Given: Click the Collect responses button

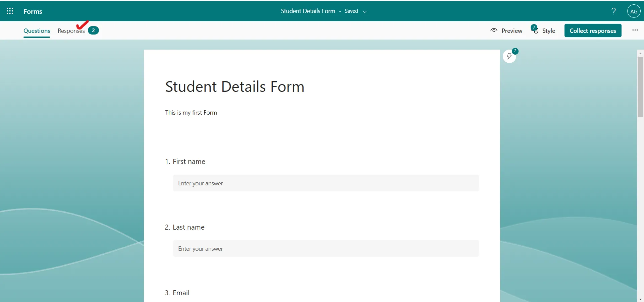Looking at the screenshot, I should coord(593,30).
